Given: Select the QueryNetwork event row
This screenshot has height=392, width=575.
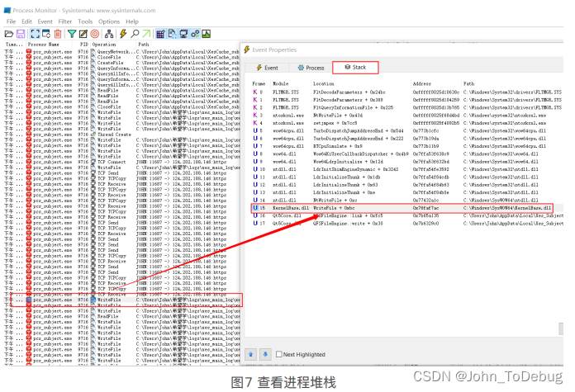Looking at the screenshot, I should pos(122,52).
